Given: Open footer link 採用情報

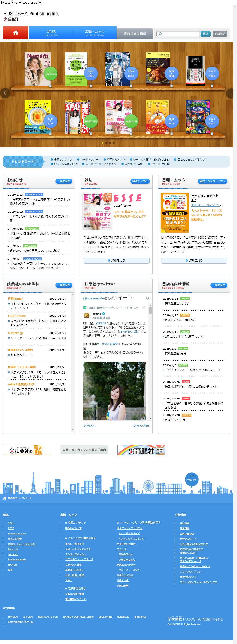Looking at the screenshot, I should (x=185, y=528).
